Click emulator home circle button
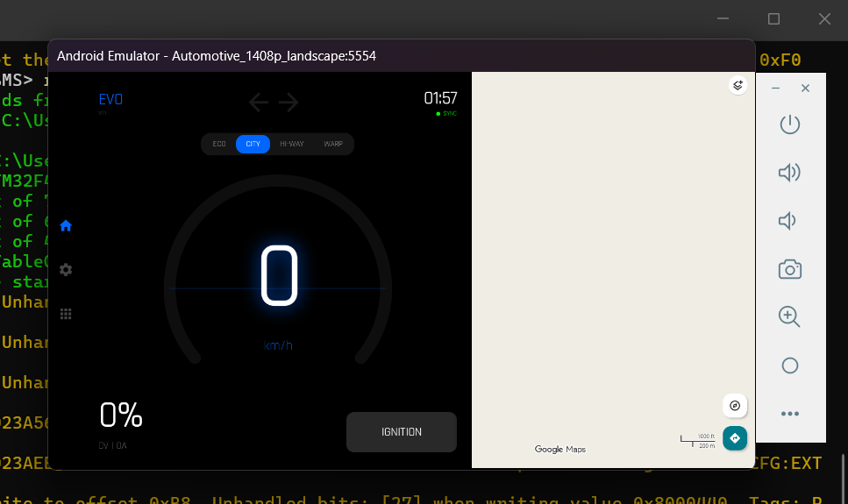Screen dimensions: 848x504 tap(790, 366)
